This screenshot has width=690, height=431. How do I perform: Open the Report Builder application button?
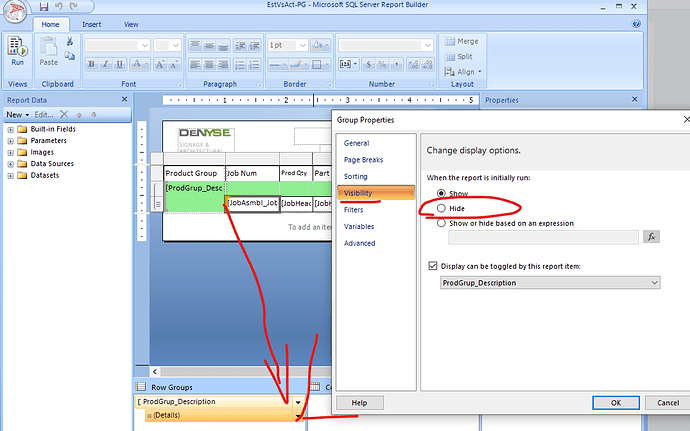pyautogui.click(x=14, y=11)
